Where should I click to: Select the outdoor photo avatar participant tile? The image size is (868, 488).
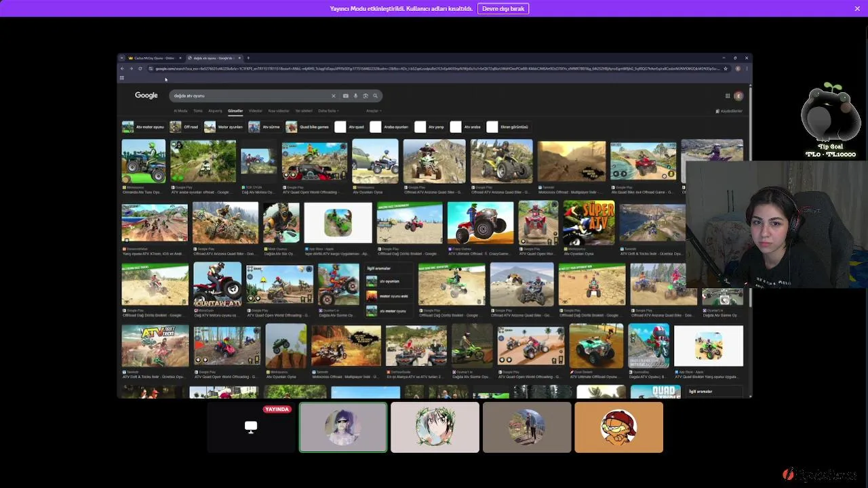527,428
